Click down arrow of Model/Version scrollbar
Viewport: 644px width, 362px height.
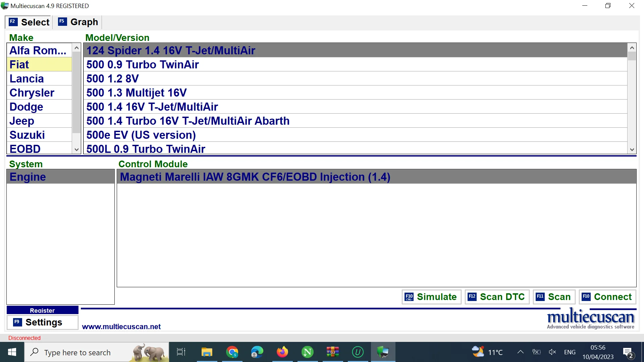tap(632, 150)
